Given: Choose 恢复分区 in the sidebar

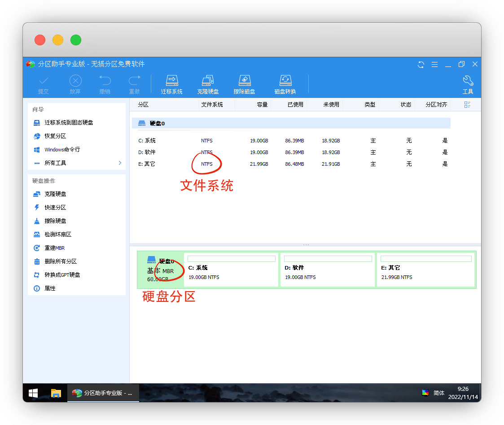Looking at the screenshot, I should click(x=55, y=136).
